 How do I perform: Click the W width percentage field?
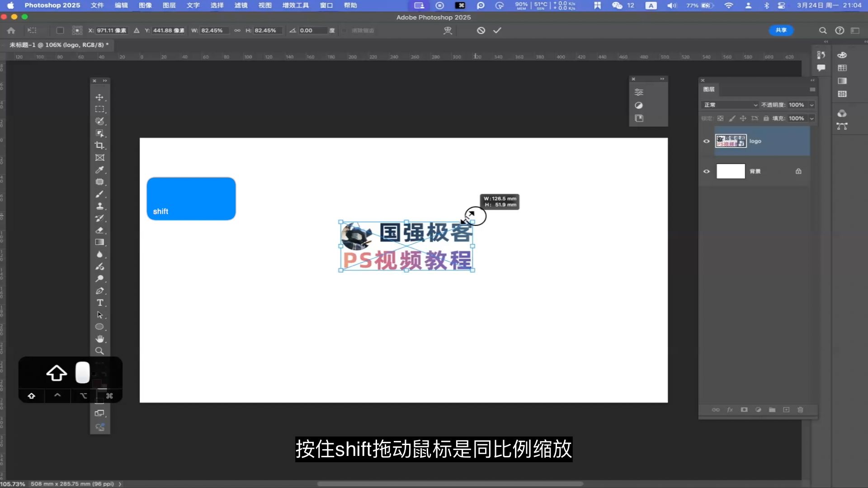tap(214, 30)
